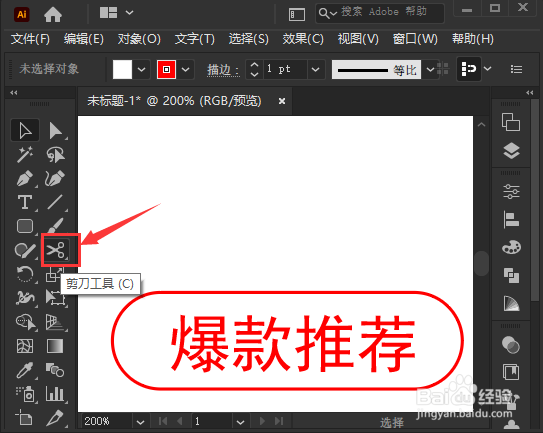The height and width of the screenshot is (433, 543).
Task: Open the 描边 stroke panel link
Action: coord(223,70)
